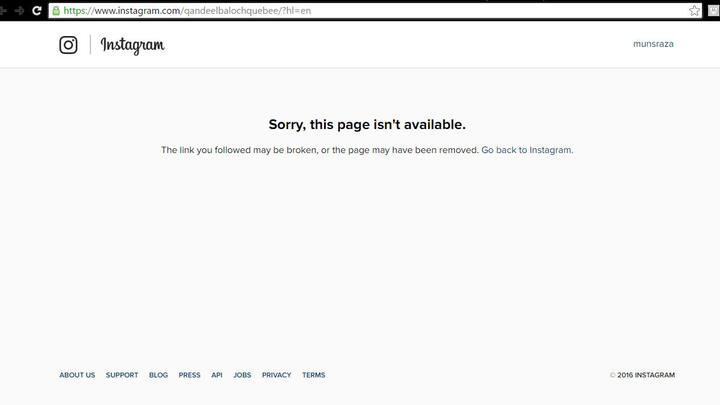Open SUPPORT footer link
The width and height of the screenshot is (720, 405).
[x=122, y=375]
